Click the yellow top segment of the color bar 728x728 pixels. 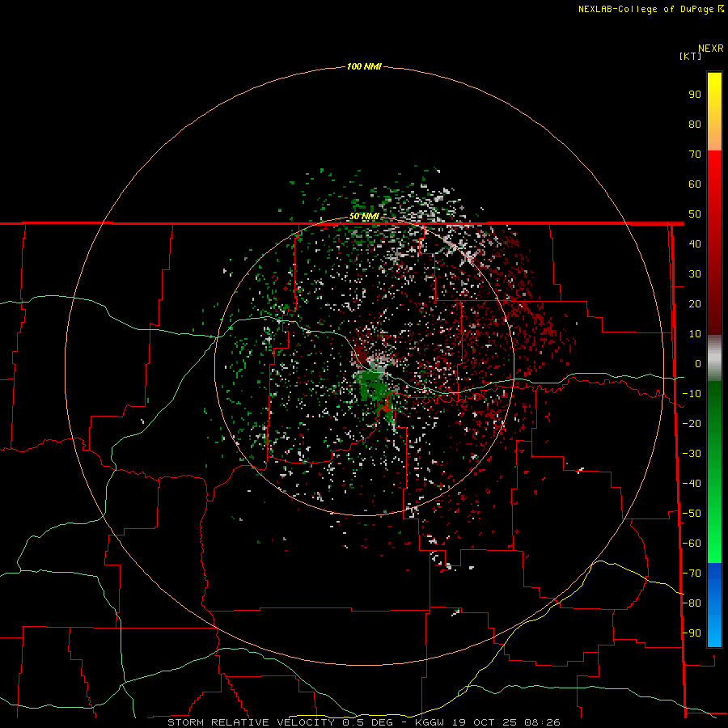[x=714, y=112]
